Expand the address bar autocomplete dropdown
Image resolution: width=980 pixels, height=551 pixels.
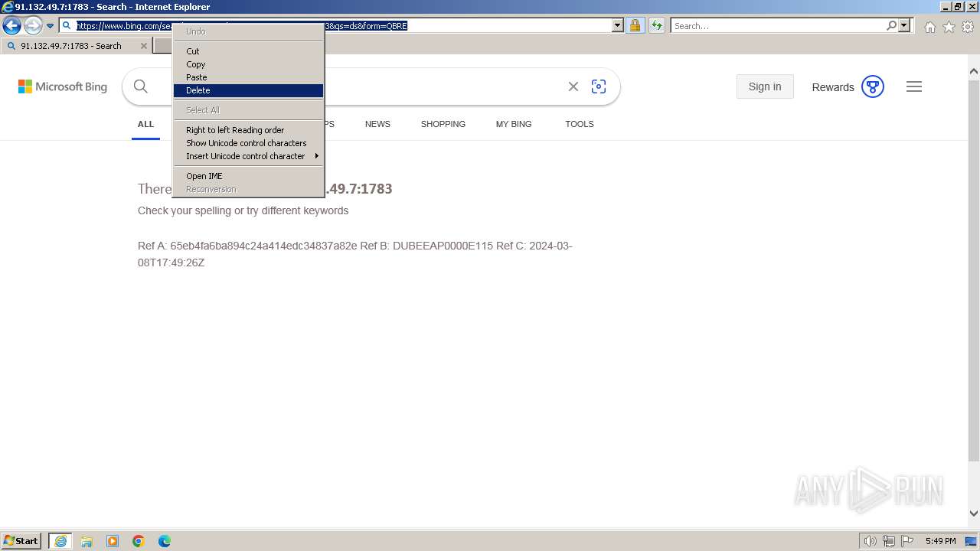tap(618, 25)
